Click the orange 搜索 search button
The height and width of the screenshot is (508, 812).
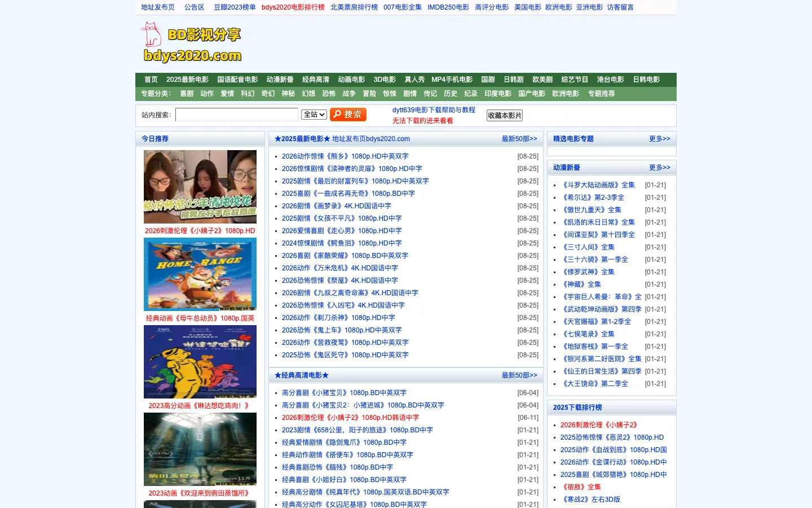[x=348, y=115]
